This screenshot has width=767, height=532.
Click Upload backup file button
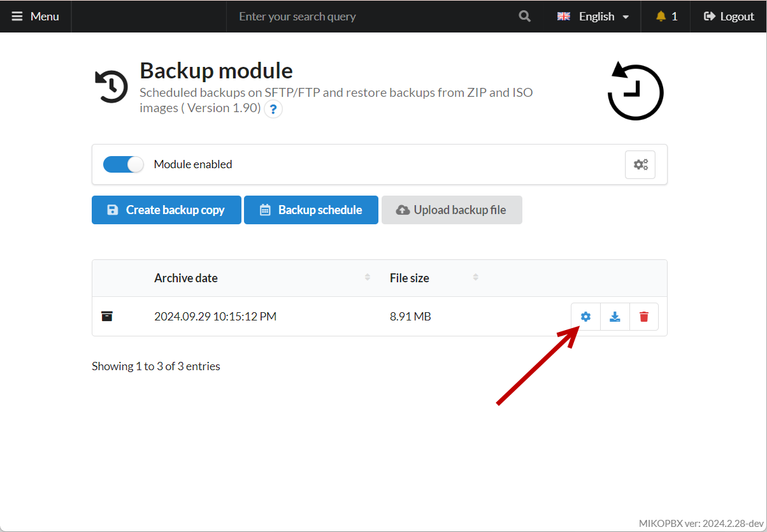[452, 210]
